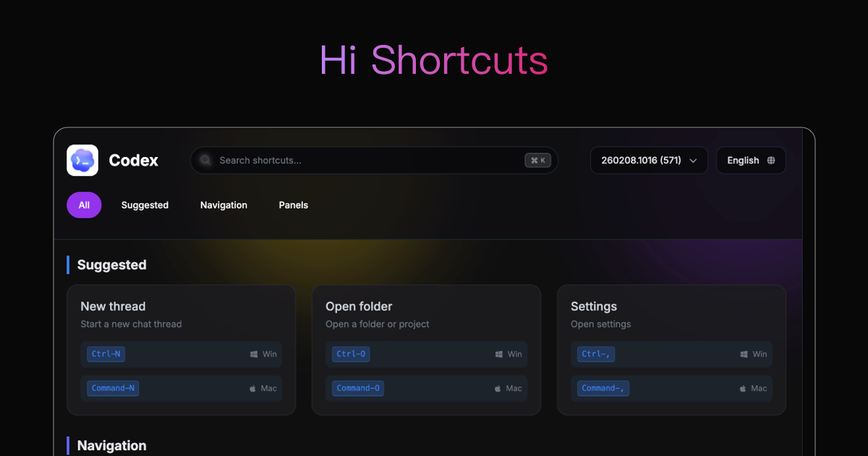This screenshot has height=456, width=868.
Task: Click the Command-N key badge
Action: (x=113, y=388)
